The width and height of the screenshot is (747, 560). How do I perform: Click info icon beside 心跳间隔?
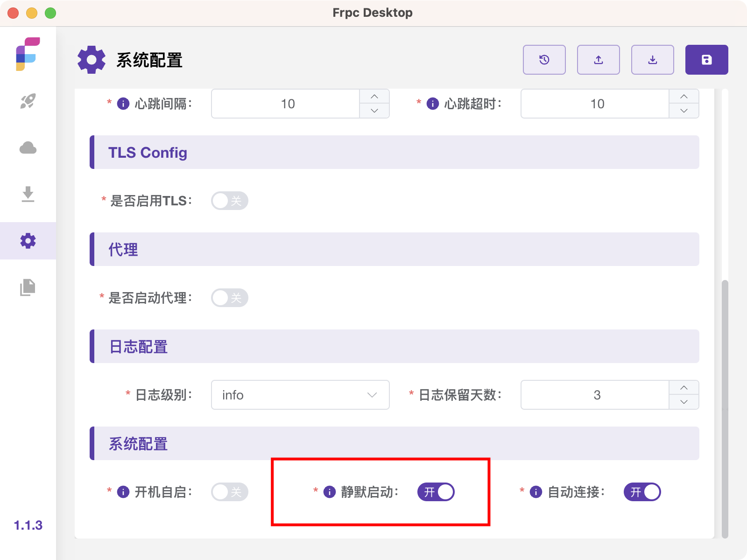(123, 104)
